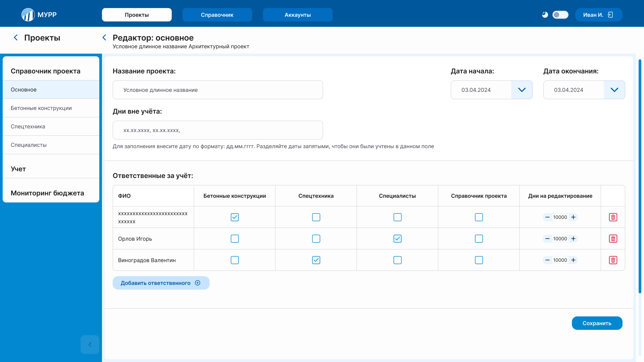The height and width of the screenshot is (362, 644).
Task: Click the МУРР logo icon
Action: 28,15
